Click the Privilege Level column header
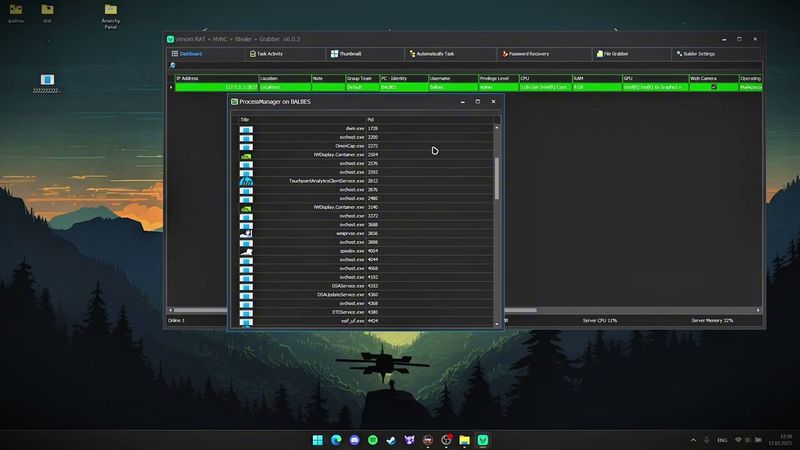 click(498, 78)
